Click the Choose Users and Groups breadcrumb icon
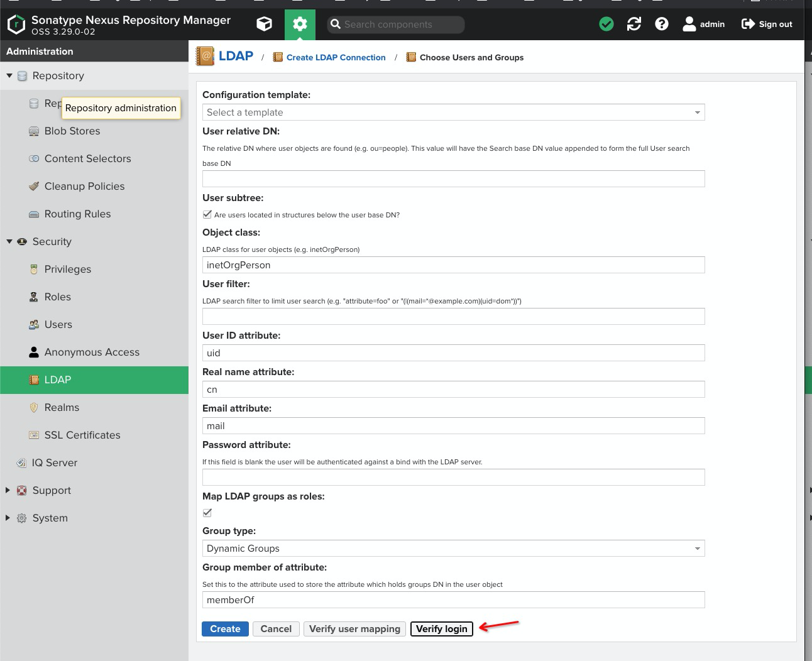 pos(411,57)
